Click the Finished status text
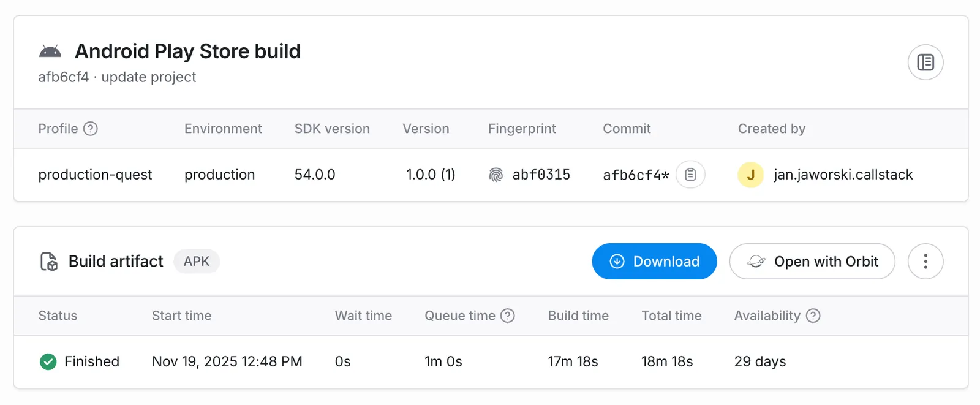980x405 pixels. [92, 362]
